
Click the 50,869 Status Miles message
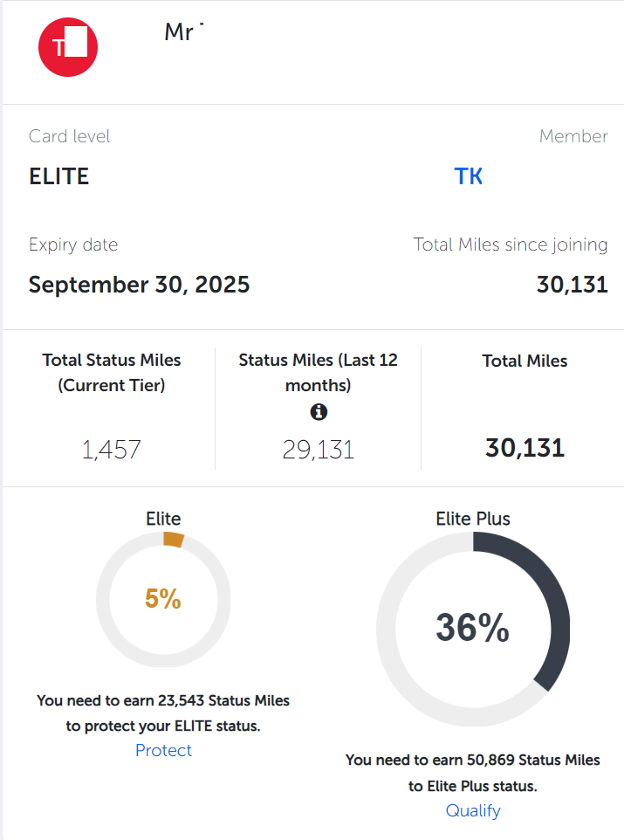tap(473, 773)
